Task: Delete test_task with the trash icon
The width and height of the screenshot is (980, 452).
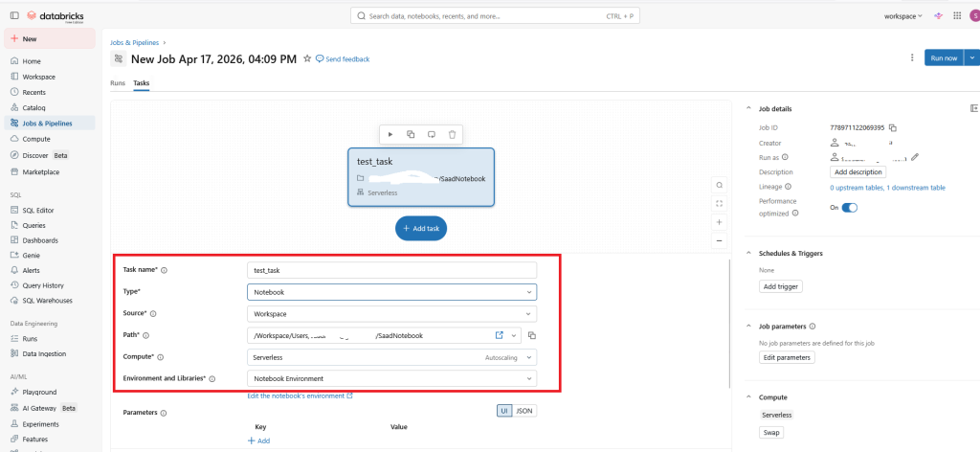Action: pos(452,135)
